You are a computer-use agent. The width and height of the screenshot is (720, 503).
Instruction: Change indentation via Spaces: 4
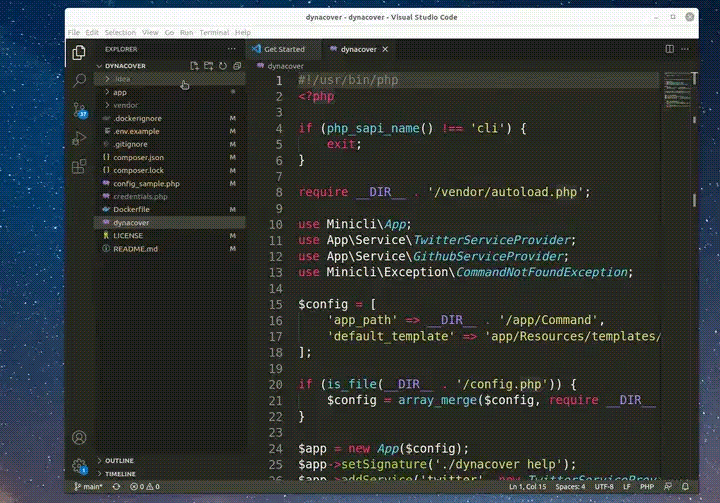click(570, 486)
